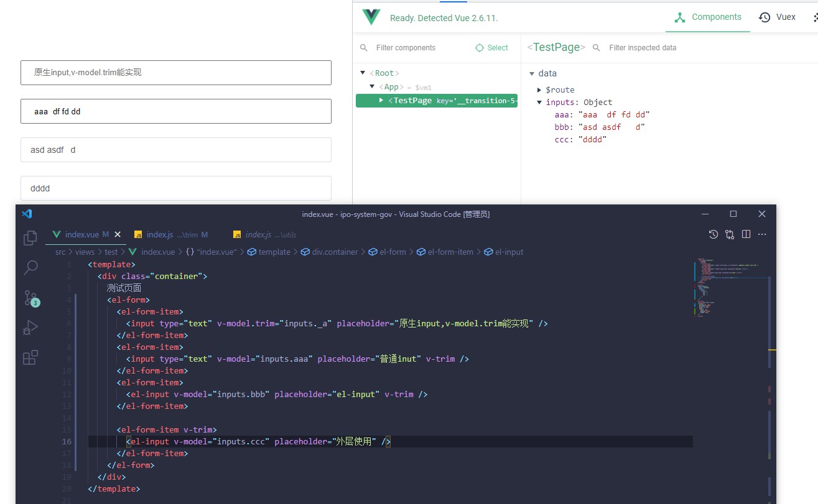Maximize the VS Code window
This screenshot has height=504, width=818.
tap(733, 214)
